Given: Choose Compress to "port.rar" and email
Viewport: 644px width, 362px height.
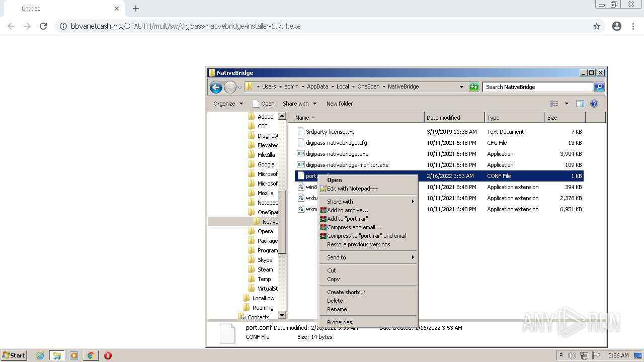Looking at the screenshot, I should [x=368, y=236].
